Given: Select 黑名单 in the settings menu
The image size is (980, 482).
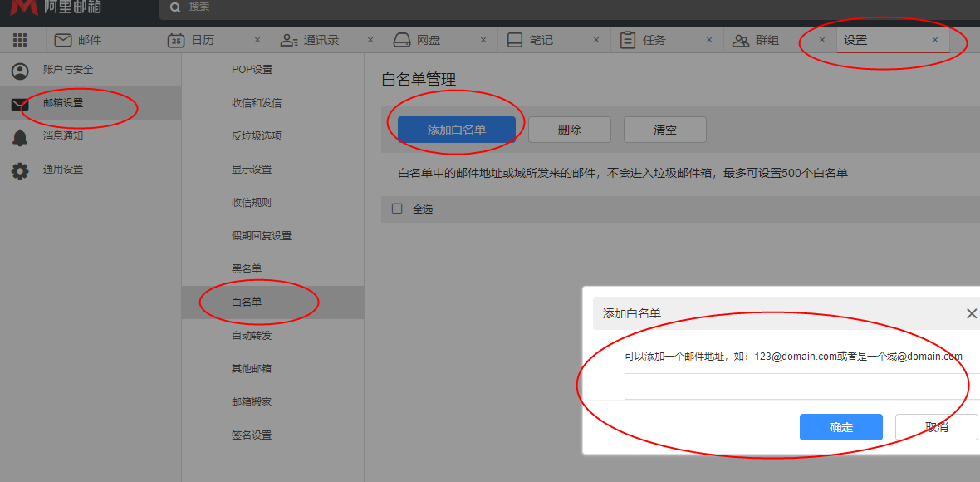Looking at the screenshot, I should 247,269.
